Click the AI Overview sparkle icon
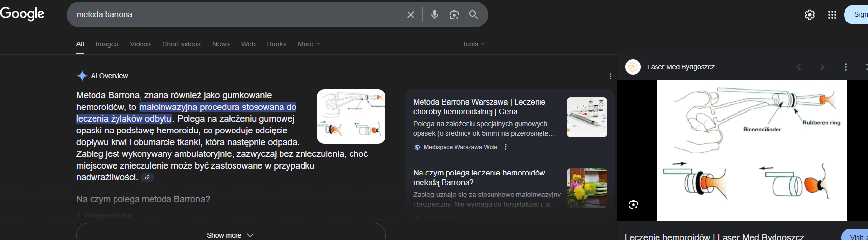Viewport: 868px width, 240px height. pos(82,76)
